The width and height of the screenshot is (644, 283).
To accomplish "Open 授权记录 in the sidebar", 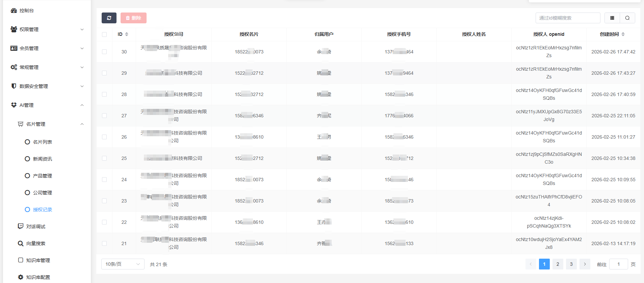I will (43, 210).
